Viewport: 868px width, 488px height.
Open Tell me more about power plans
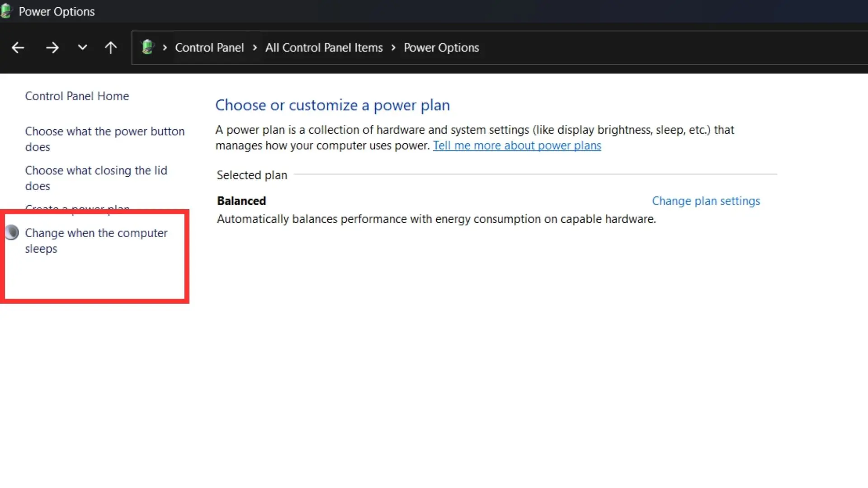click(517, 145)
